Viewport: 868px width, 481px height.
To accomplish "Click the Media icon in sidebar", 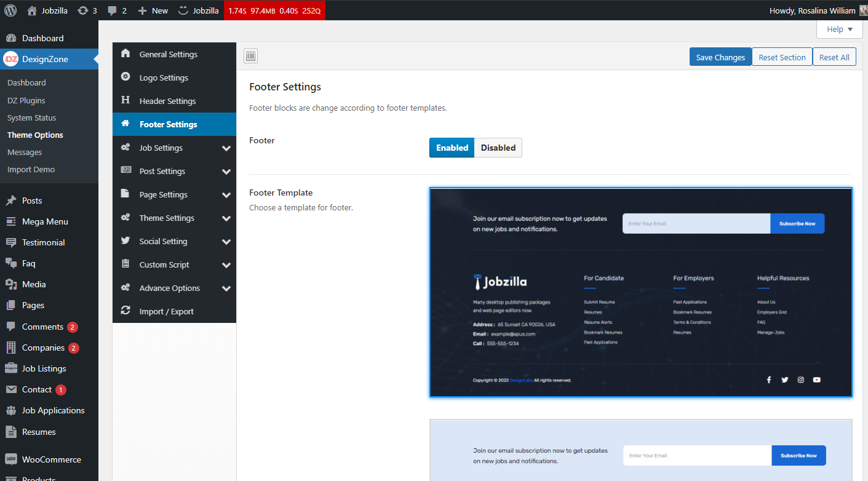I will coord(11,284).
